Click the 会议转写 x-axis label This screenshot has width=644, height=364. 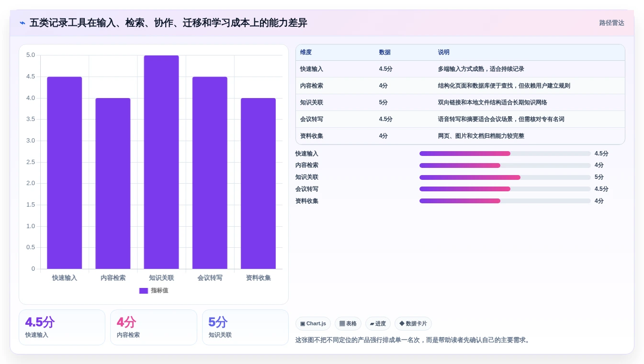click(x=210, y=278)
